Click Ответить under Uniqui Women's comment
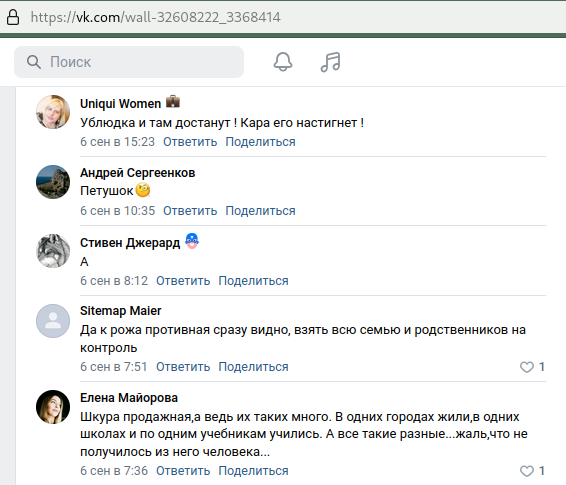The height and width of the screenshot is (485, 566). tap(190, 142)
